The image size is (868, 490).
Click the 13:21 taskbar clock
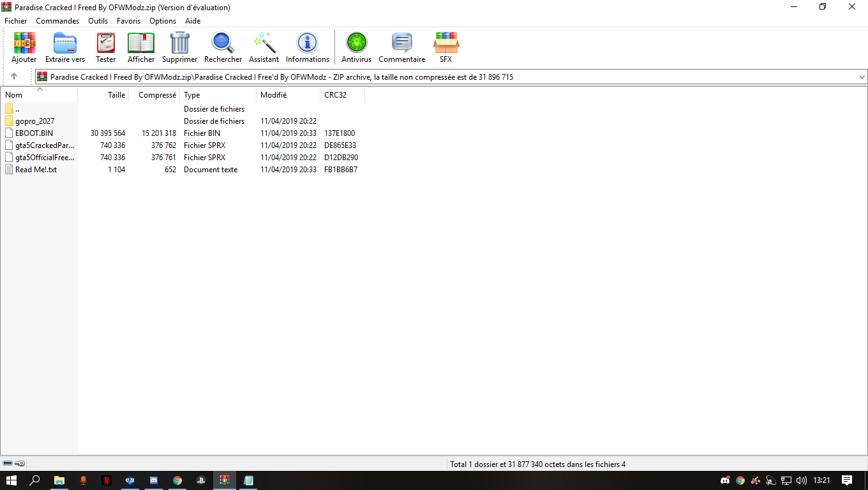coord(822,480)
